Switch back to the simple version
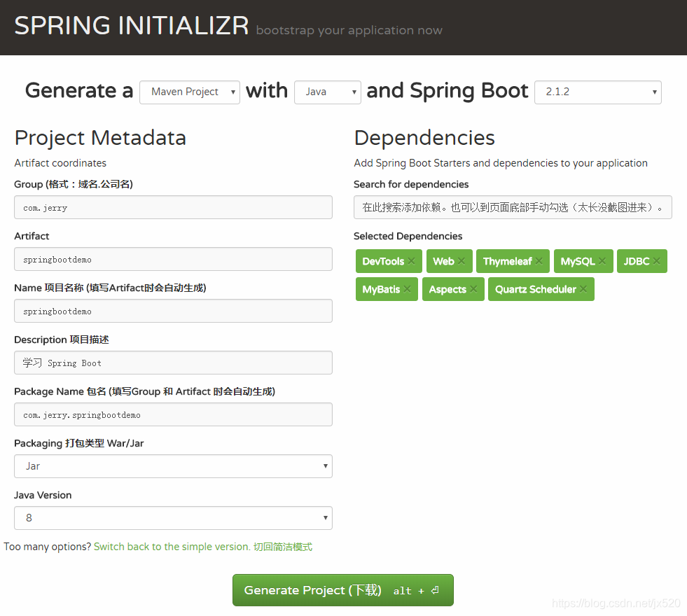This screenshot has width=687, height=616. [x=172, y=547]
